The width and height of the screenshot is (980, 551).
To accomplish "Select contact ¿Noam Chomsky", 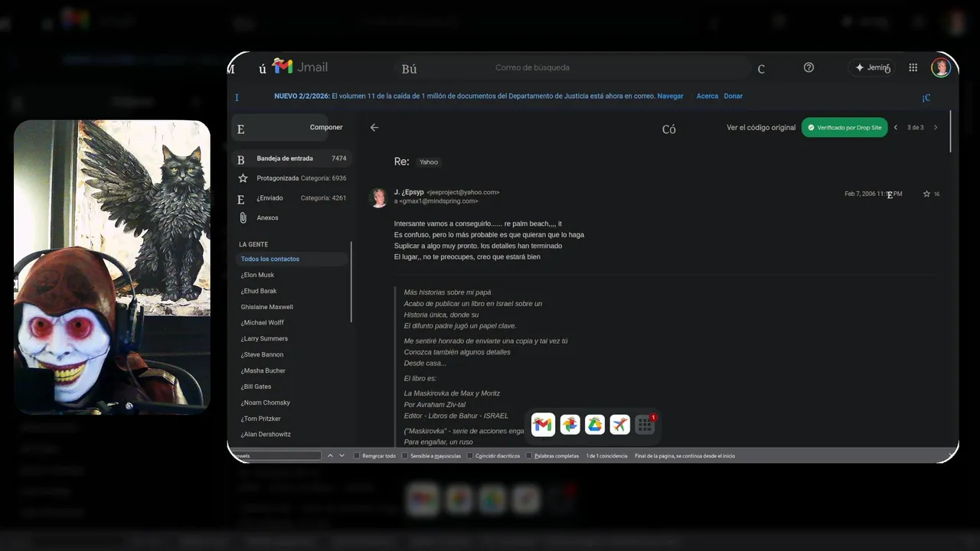I will [x=265, y=403].
